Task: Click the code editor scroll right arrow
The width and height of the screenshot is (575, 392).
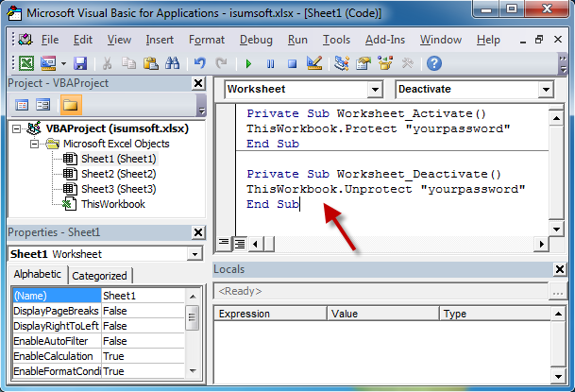Action: coord(541,244)
